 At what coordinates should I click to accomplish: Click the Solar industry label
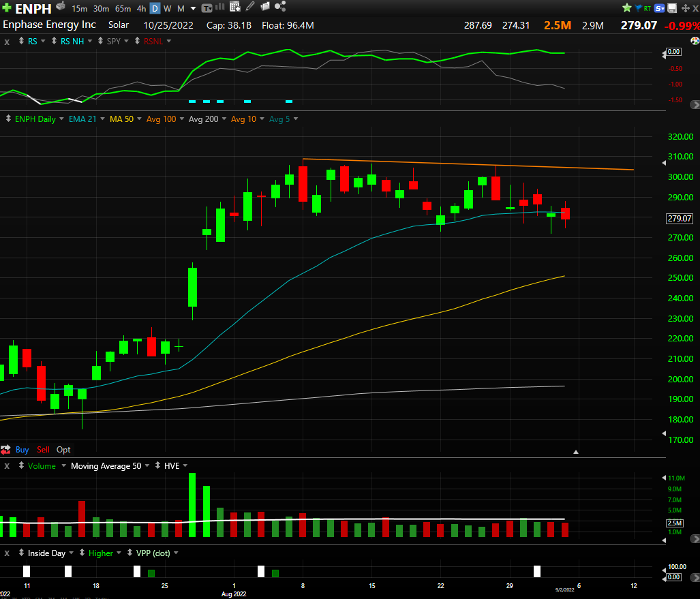(x=119, y=25)
